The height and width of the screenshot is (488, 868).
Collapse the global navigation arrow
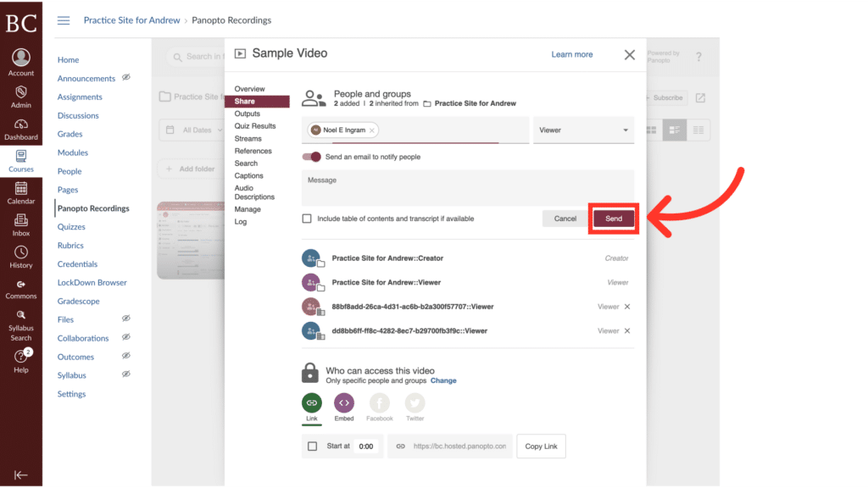(21, 474)
